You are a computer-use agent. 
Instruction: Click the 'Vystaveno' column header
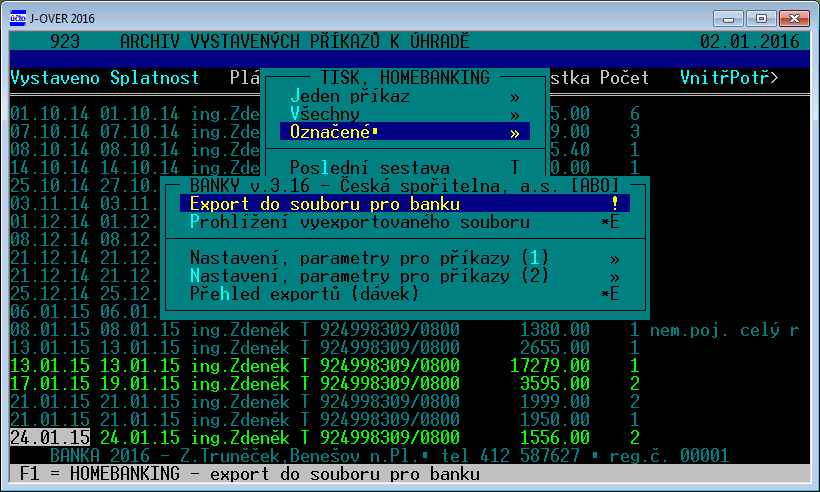coord(55,78)
